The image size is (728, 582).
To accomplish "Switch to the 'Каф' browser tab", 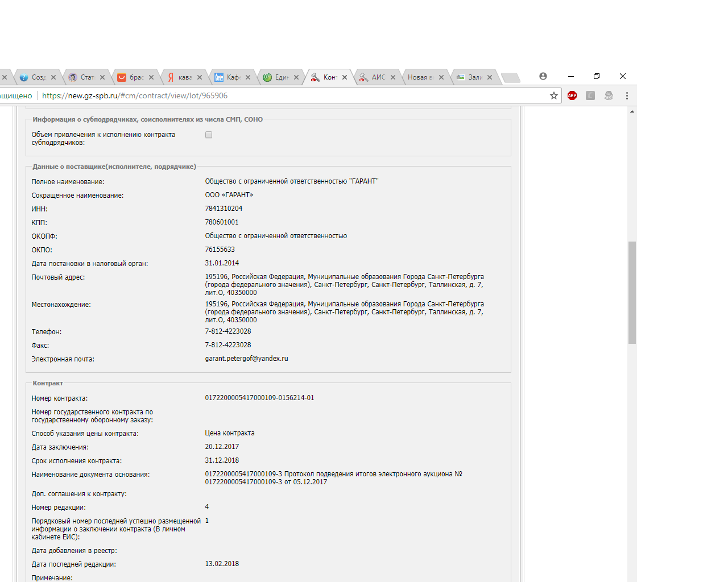I will tap(233, 77).
